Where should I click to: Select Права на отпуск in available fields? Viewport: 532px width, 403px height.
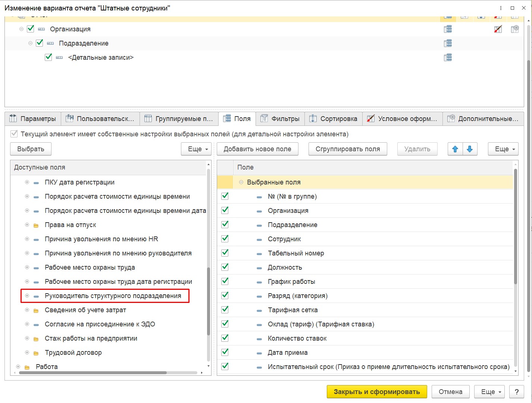pyautogui.click(x=71, y=225)
